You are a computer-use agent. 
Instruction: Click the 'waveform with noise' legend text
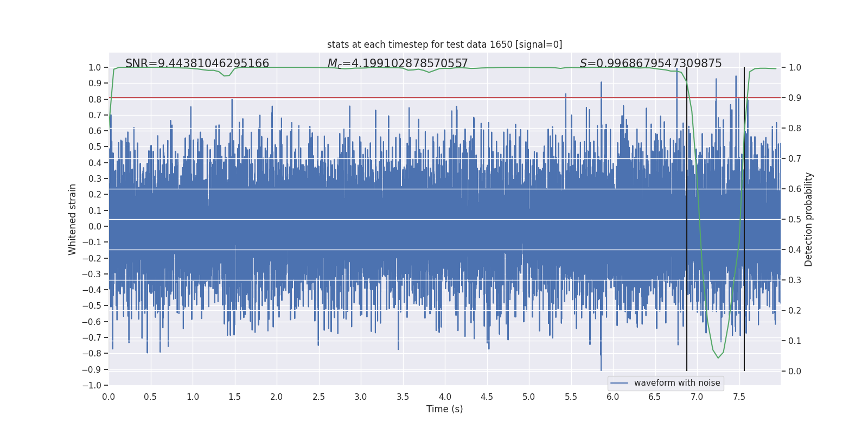677,383
